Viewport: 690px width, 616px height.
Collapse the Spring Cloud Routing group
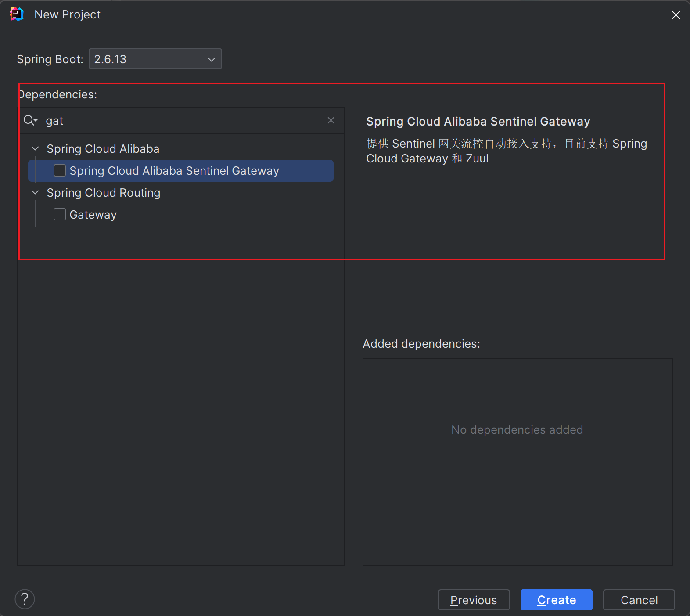(36, 192)
